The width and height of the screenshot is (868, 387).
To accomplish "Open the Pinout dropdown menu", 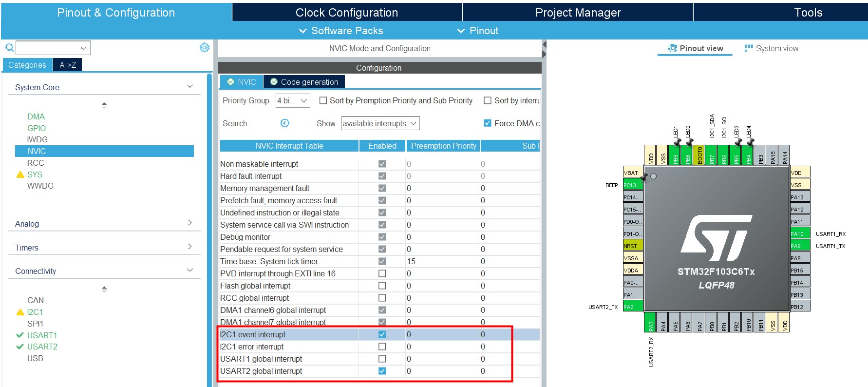I will pyautogui.click(x=477, y=31).
